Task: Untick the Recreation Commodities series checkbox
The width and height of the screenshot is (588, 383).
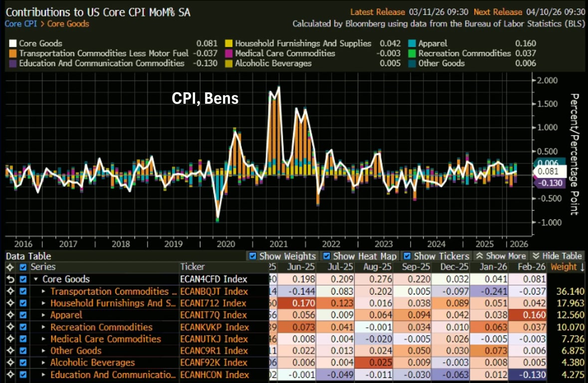Action: (x=23, y=327)
